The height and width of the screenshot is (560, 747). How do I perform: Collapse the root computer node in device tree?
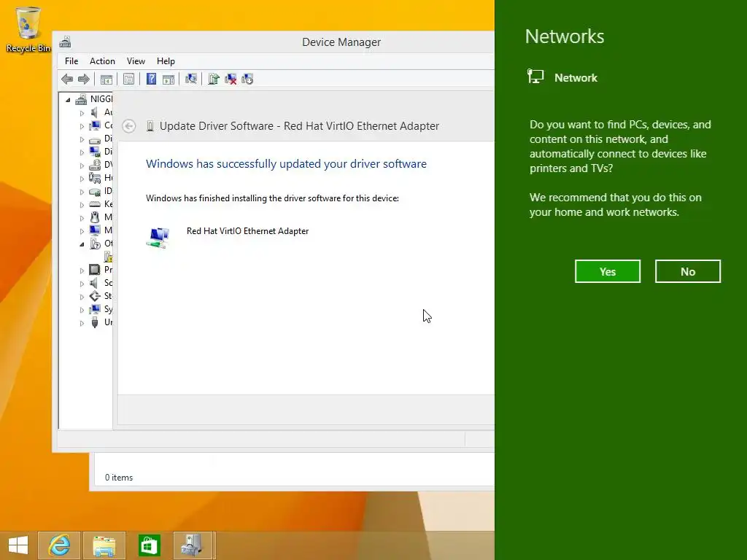coord(68,100)
